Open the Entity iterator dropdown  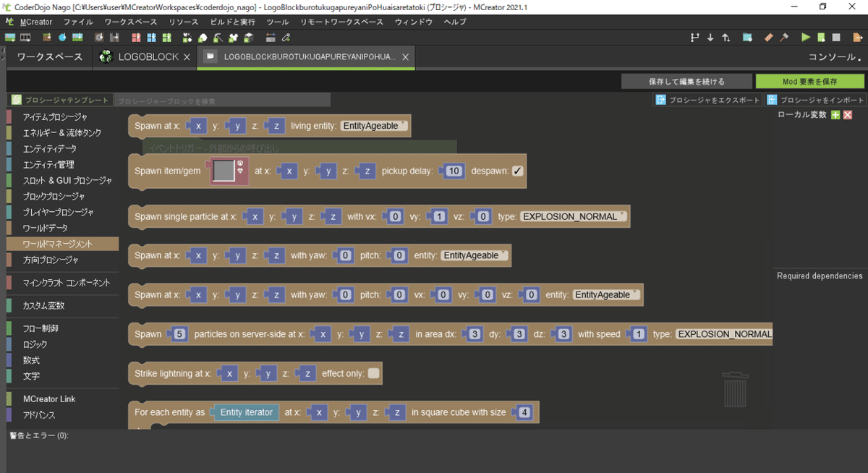(246, 412)
